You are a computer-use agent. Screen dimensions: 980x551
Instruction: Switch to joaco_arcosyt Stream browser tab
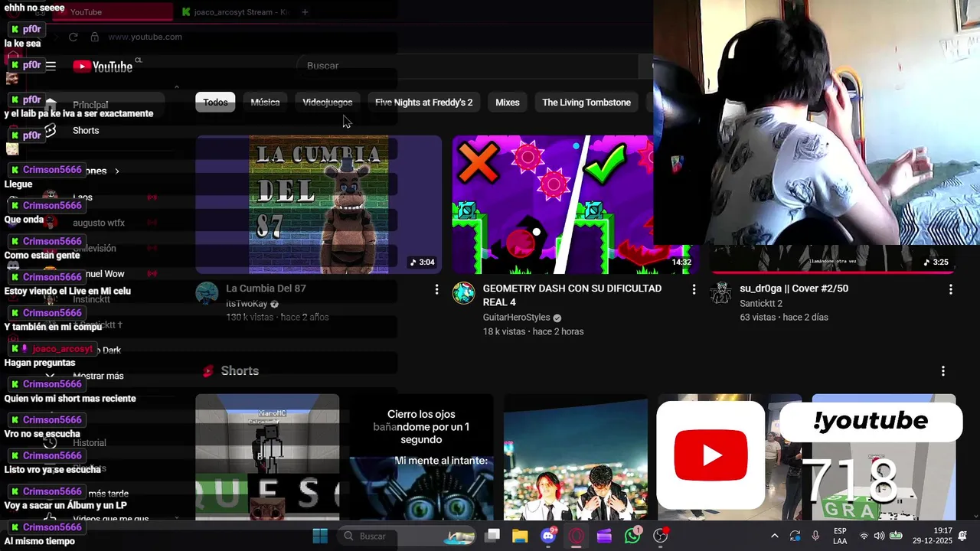click(x=235, y=12)
